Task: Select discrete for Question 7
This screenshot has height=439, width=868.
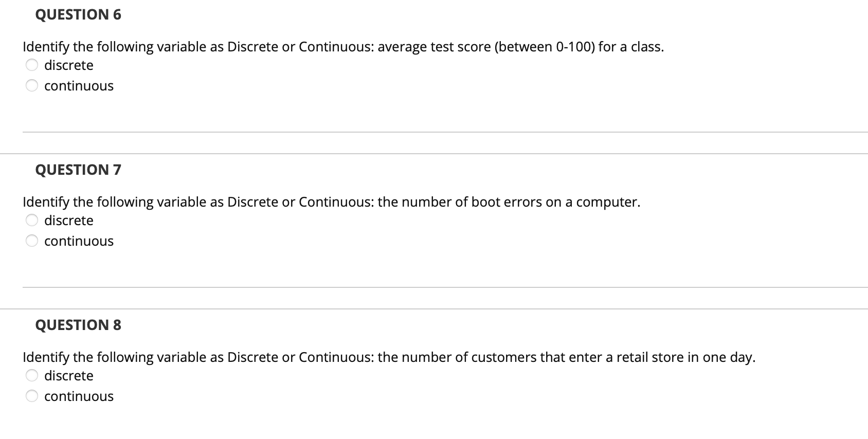Action: point(32,220)
